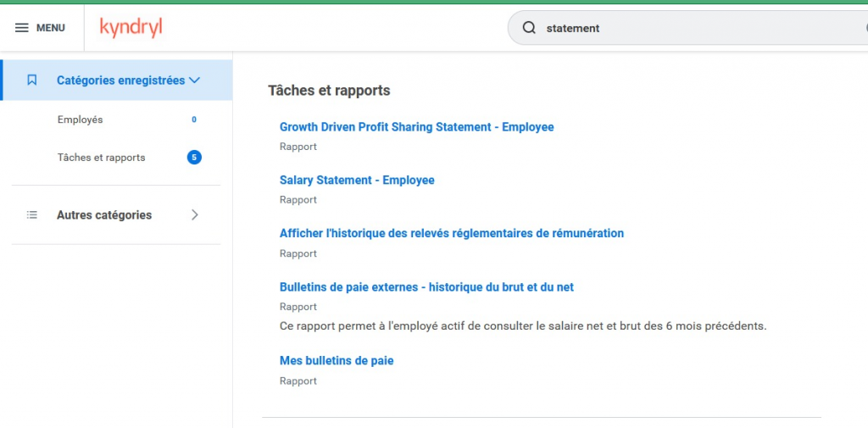Open the Mes bulletins de paie report
Screen dimensions: 868x428
tap(337, 360)
